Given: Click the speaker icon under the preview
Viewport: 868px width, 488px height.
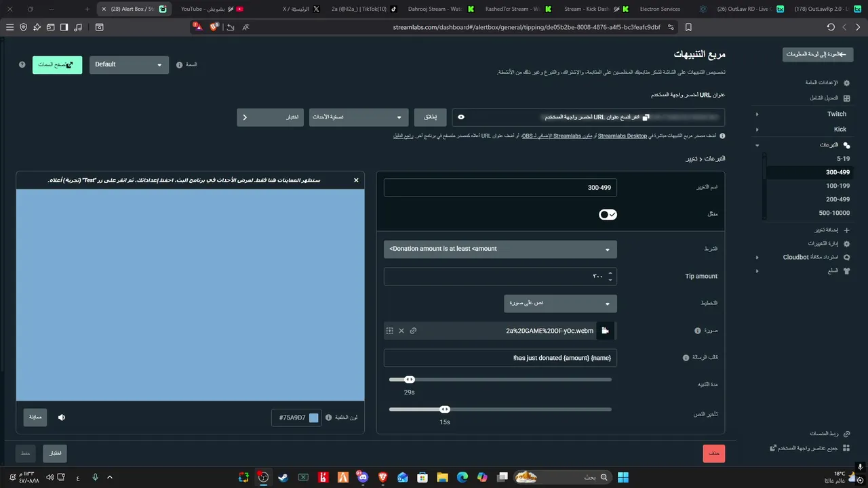Looking at the screenshot, I should 62,418.
